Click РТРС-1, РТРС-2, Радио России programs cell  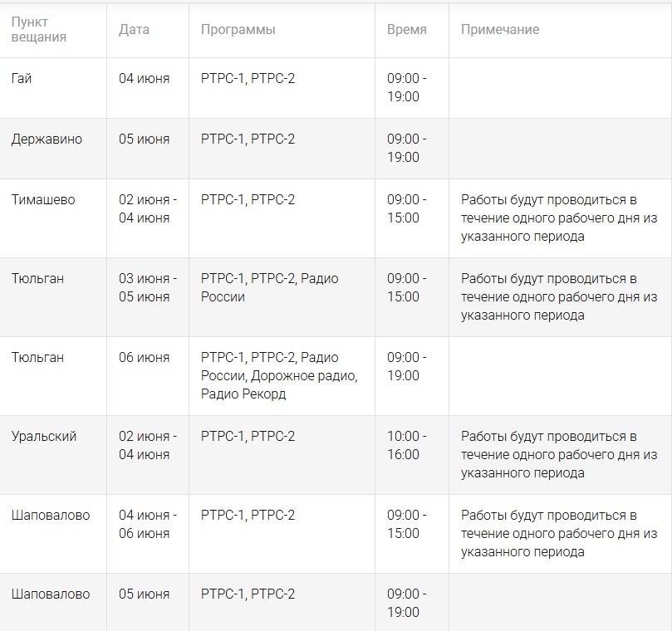(x=269, y=287)
